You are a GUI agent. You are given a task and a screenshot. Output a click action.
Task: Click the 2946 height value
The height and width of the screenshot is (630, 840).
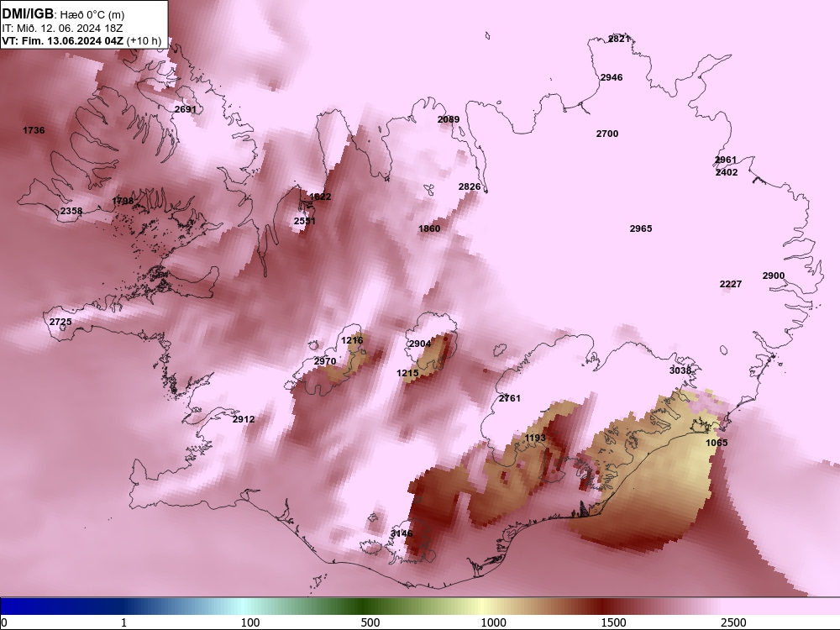coord(612,77)
